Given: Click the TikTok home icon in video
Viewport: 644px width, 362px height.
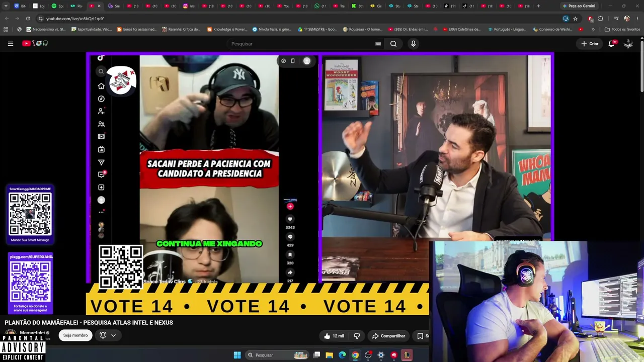Looking at the screenshot, I should coord(101,86).
